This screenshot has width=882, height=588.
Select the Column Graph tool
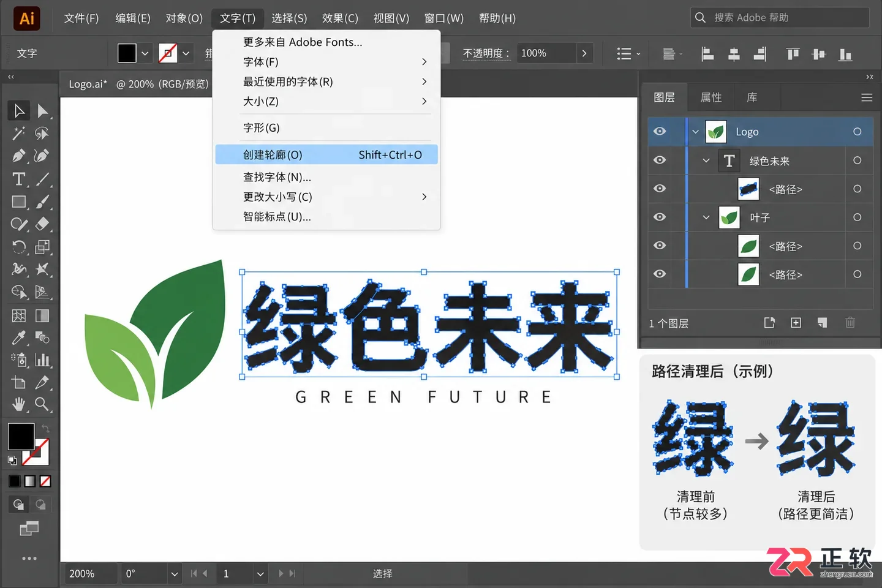click(42, 360)
